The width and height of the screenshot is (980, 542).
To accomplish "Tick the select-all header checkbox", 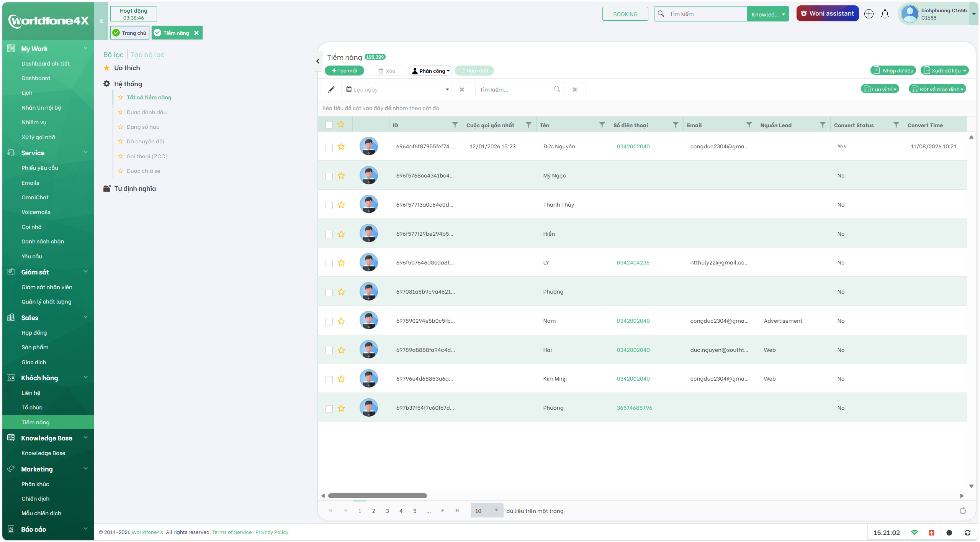I will (x=329, y=125).
